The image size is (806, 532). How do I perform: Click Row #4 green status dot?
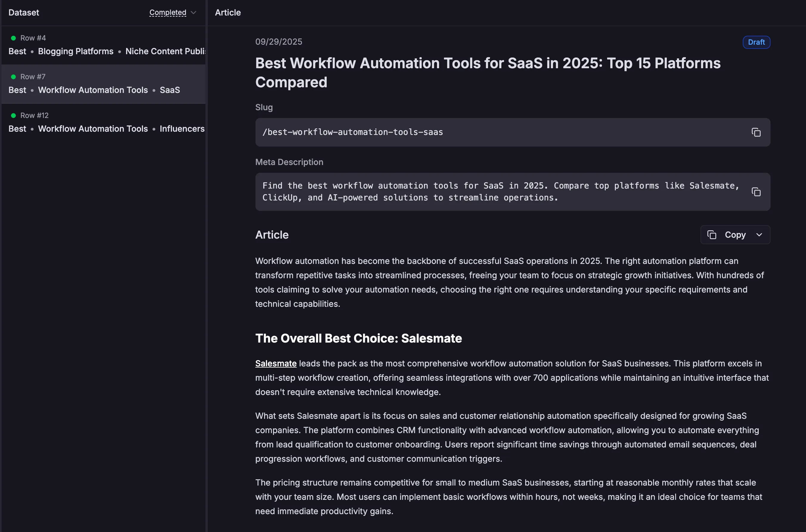13,38
